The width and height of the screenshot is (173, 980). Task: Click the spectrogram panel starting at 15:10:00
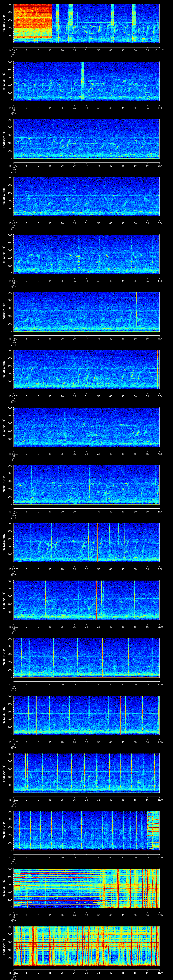coord(86,658)
